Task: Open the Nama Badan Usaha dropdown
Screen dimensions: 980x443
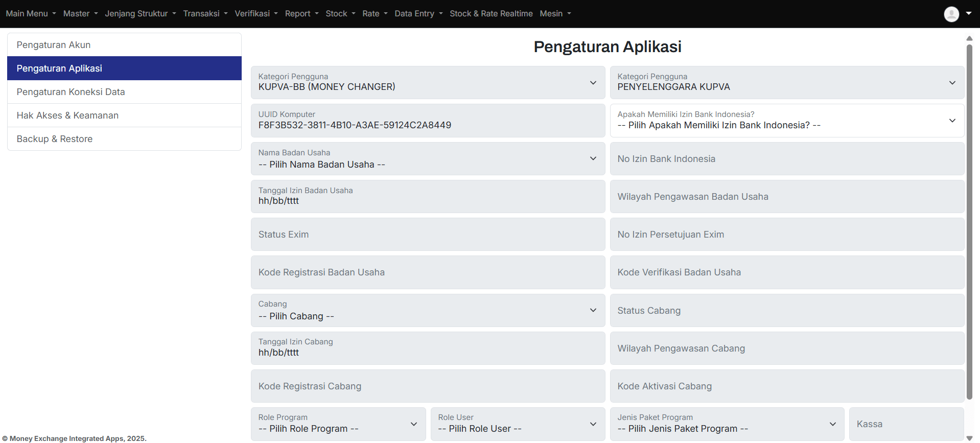Action: click(428, 159)
